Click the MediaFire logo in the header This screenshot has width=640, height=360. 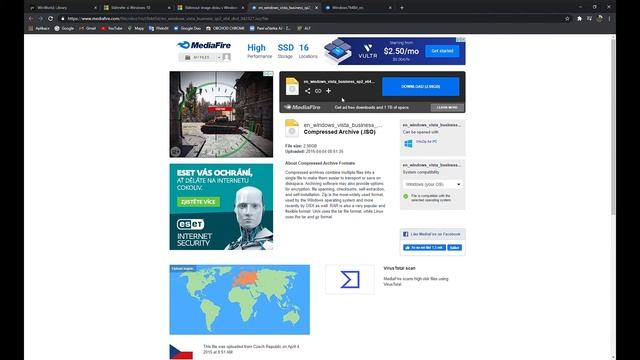[204, 45]
